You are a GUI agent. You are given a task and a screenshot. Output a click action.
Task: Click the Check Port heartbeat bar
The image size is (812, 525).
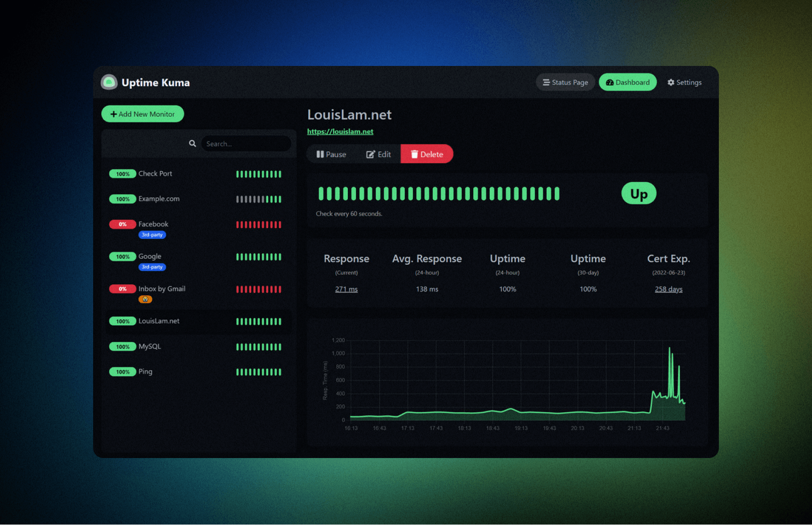[x=259, y=174]
